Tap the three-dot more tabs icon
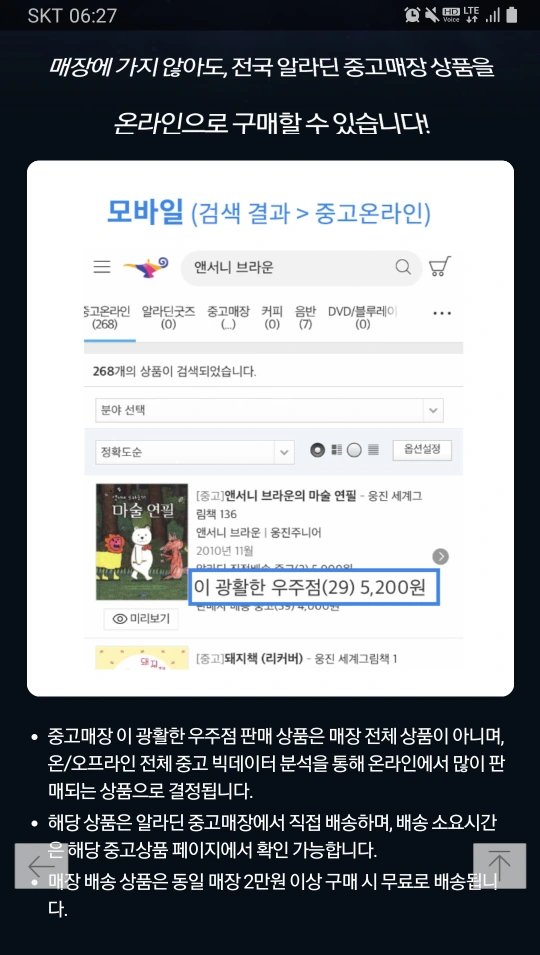 pos(441,313)
